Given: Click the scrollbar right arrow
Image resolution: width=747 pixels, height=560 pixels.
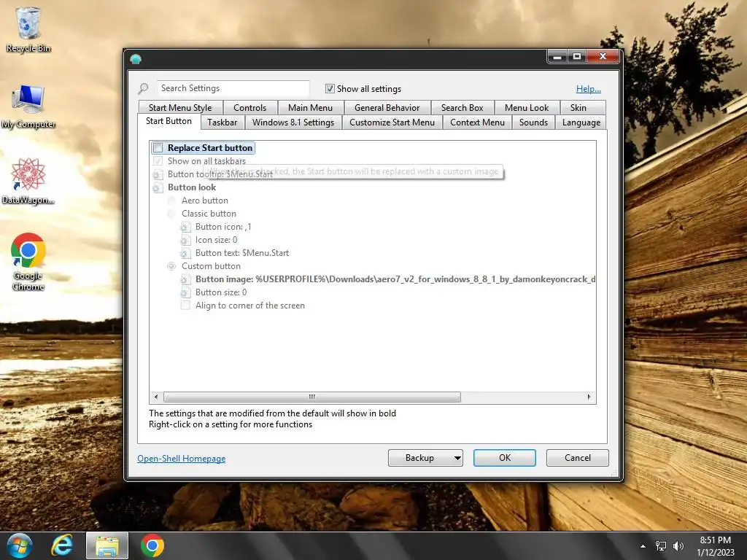Looking at the screenshot, I should (x=589, y=397).
